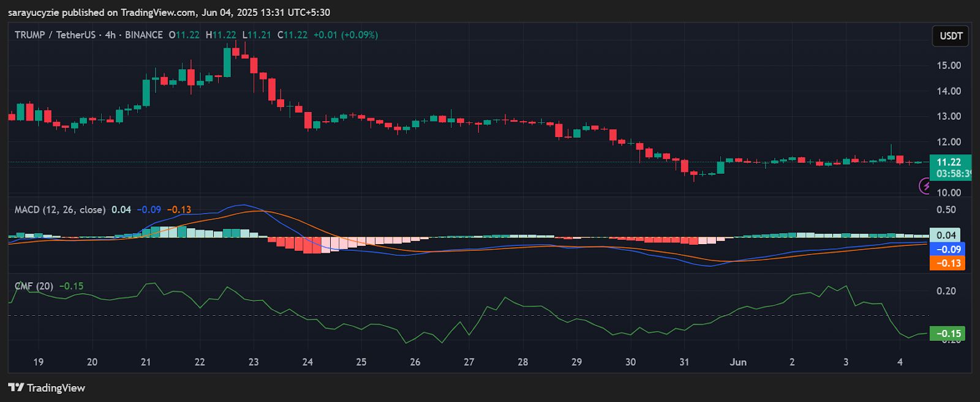Viewport: 980px width, 402px height.
Task: Click the 15.00 price scale label
Action: pos(949,65)
